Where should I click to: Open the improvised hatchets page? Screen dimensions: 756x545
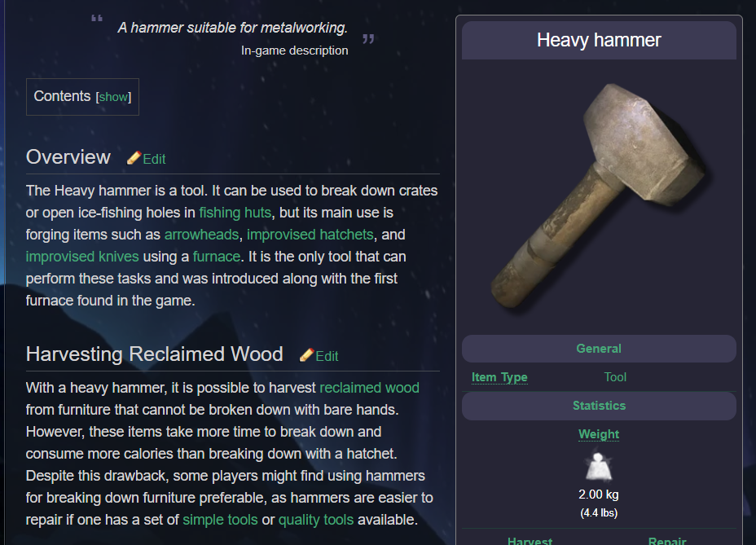click(x=310, y=235)
